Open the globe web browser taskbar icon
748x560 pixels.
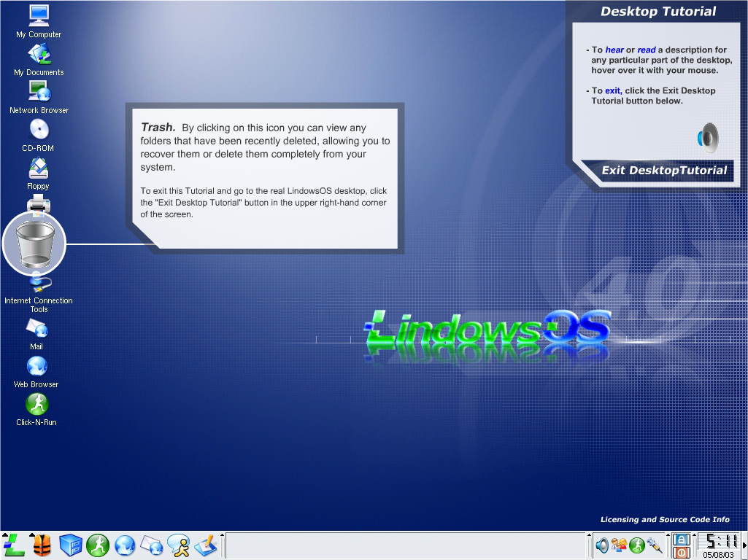pos(125,545)
